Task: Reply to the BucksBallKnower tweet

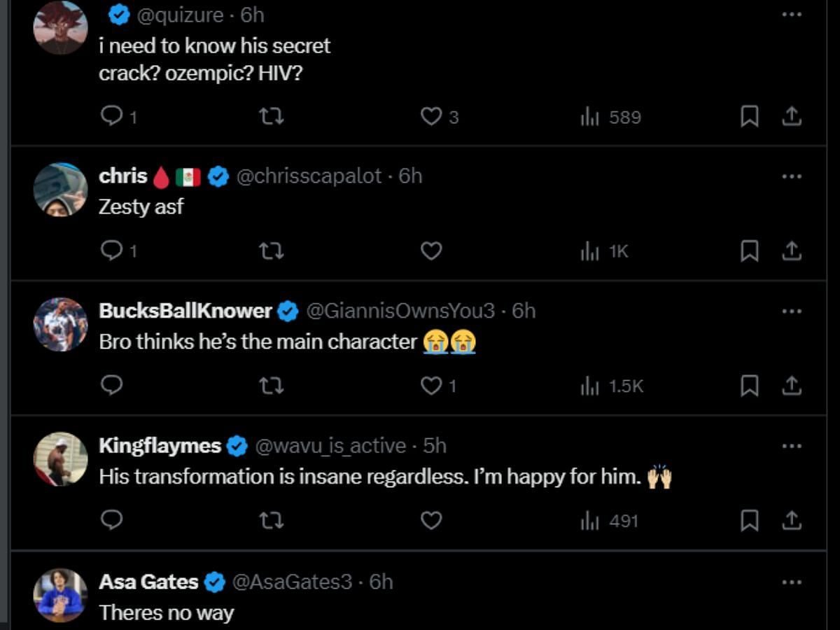Action: pos(112,385)
